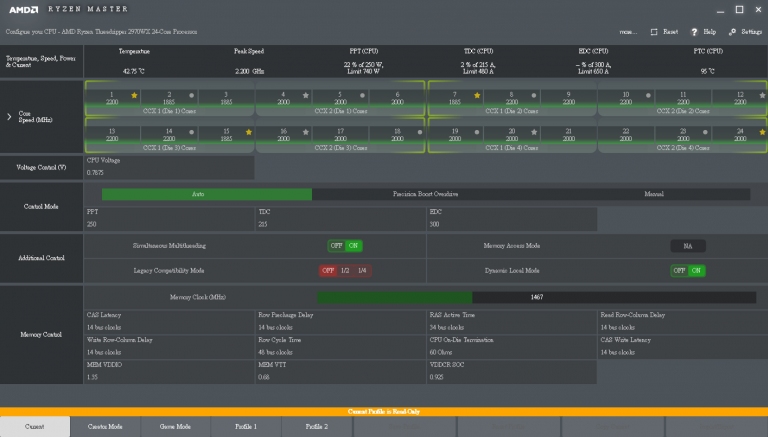Click the Settings wrench icon
Viewport: 768px width, 437px height.
732,32
